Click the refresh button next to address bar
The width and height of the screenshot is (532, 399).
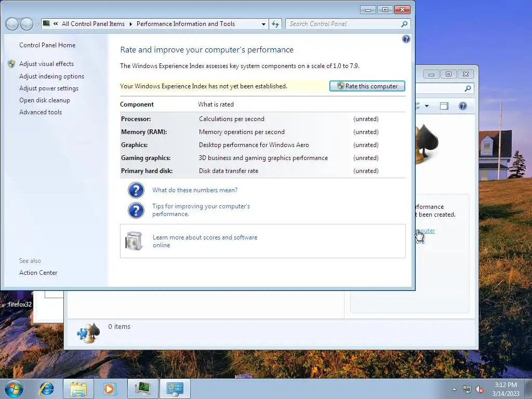point(275,24)
